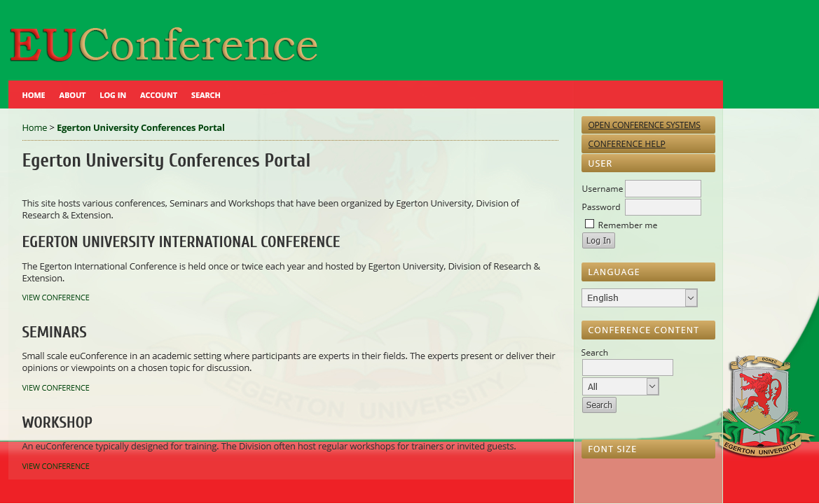
Task: Focus the Username input field
Action: 663,188
